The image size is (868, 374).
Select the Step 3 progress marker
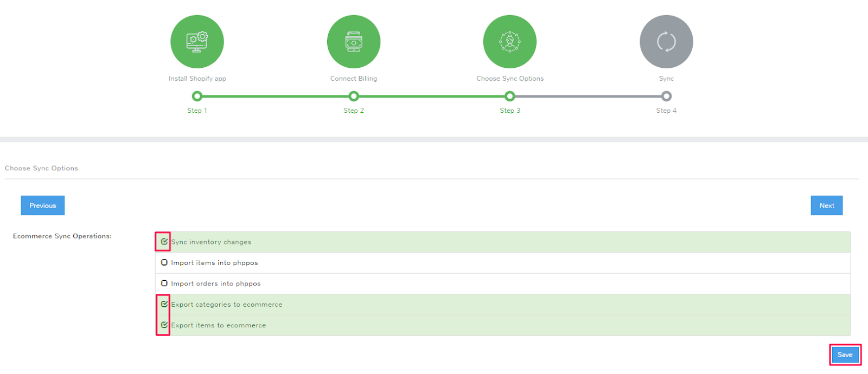pos(509,96)
